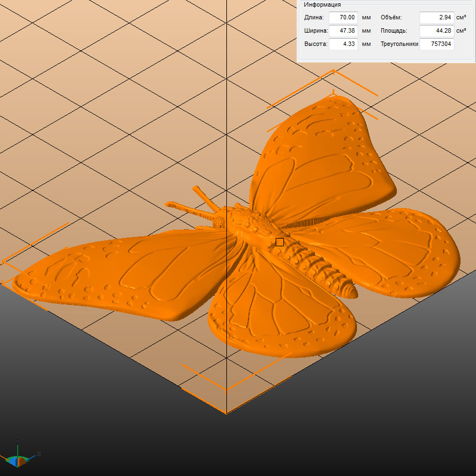
Task: Click inside the Длина value field
Action: (x=343, y=18)
